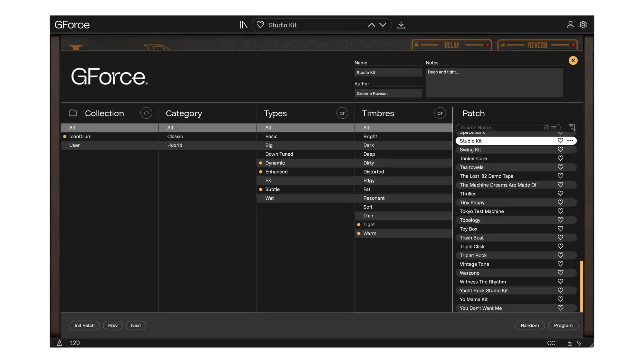Clear the patch search field
Image resolution: width=644 pixels, height=363 pixels.
(546, 128)
